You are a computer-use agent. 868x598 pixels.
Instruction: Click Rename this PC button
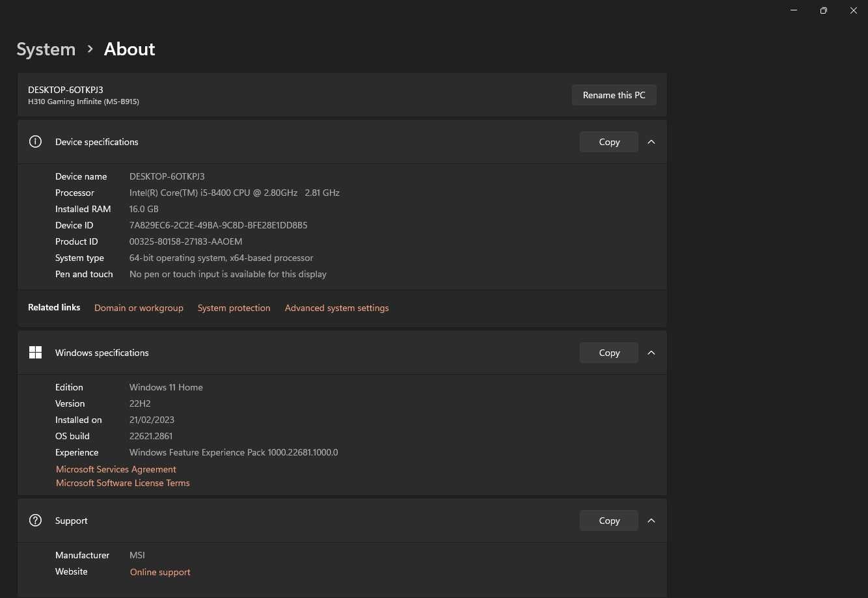(x=614, y=95)
